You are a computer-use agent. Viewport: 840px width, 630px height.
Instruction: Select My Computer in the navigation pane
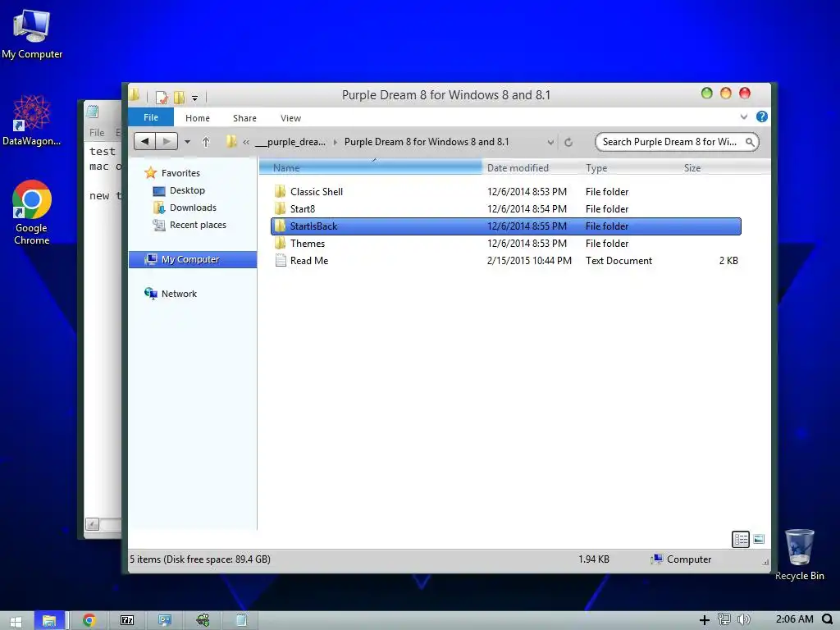(193, 259)
